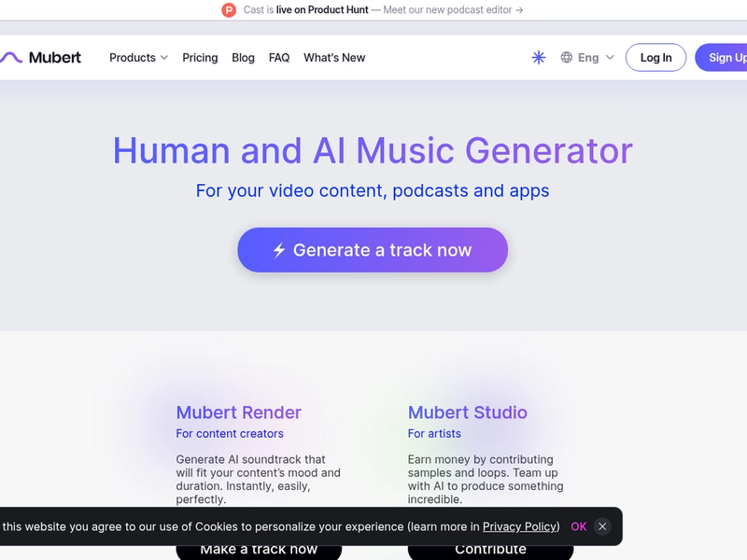
Task: Expand the Products menu
Action: coord(138,58)
